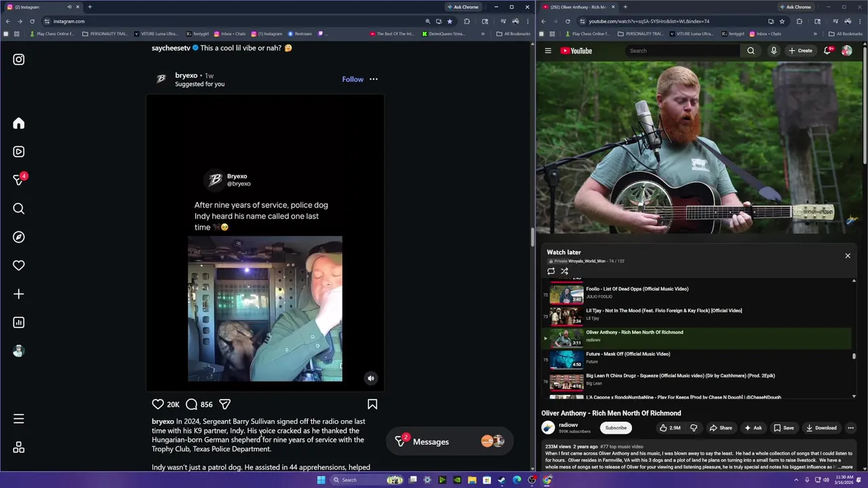
Task: Expand the video description with ...more
Action: pyautogui.click(x=845, y=467)
